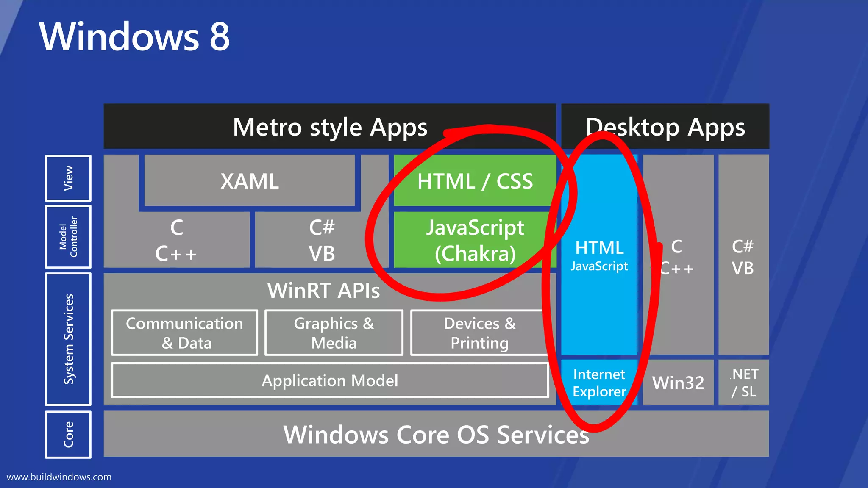Open the www.buildwindows.com link
The image size is (868, 488).
(59, 477)
